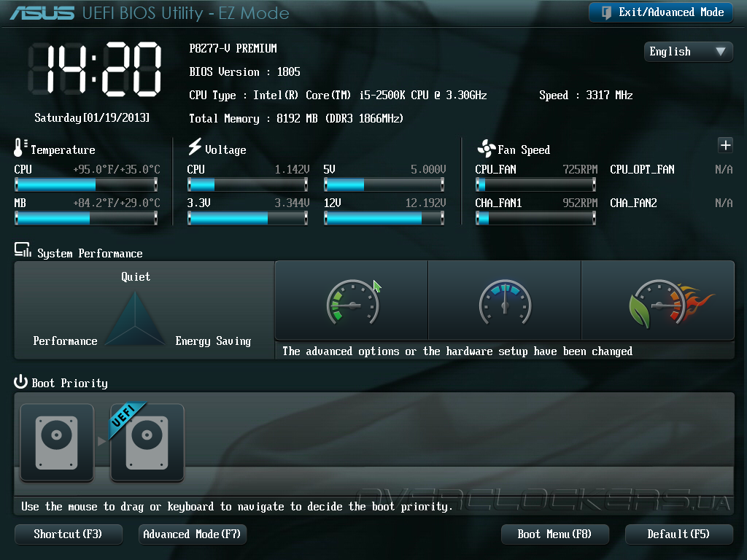Click the Performance label in triangle panel
Viewport: 747px width, 560px height.
pyautogui.click(x=65, y=341)
